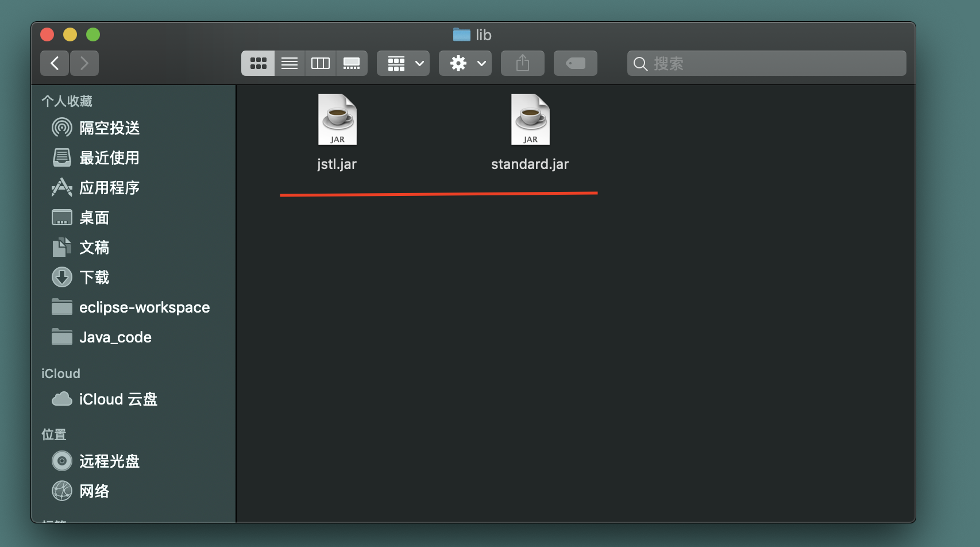Click the tag button in toolbar

575,63
